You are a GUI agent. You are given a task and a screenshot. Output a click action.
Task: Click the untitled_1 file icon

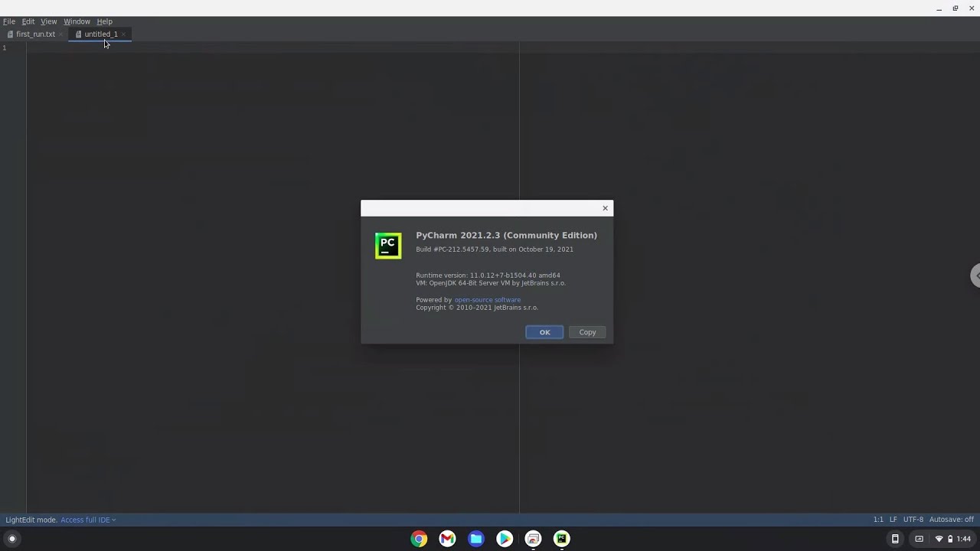click(78, 34)
